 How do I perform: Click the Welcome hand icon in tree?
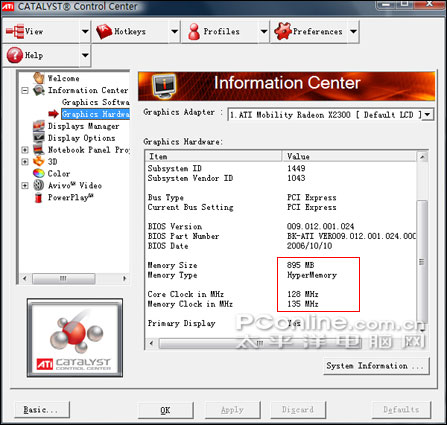point(39,78)
